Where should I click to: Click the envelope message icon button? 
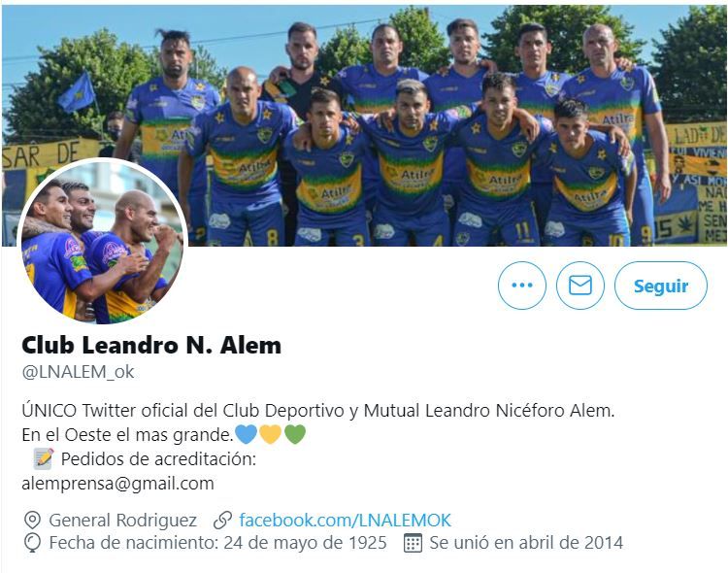(580, 286)
